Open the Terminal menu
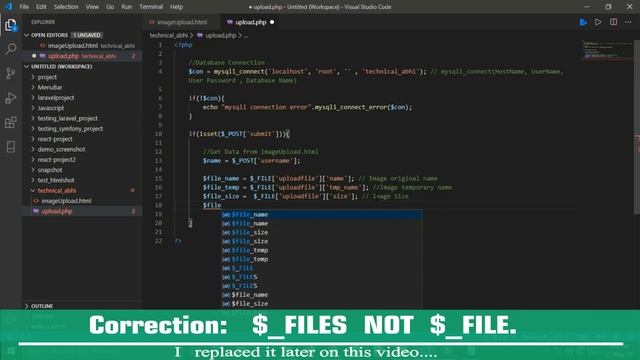This screenshot has height=360, width=640. 151,7
